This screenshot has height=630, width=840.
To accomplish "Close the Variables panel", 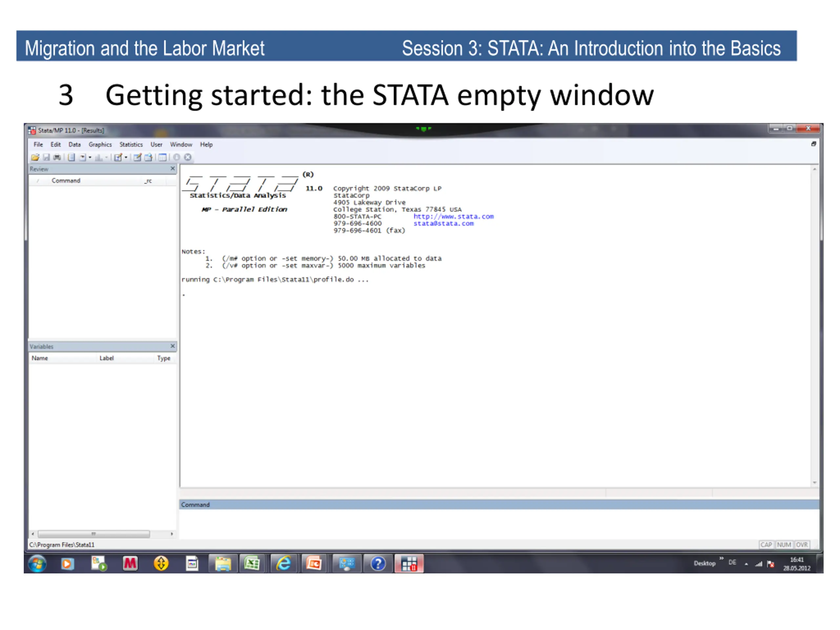I will pos(173,346).
